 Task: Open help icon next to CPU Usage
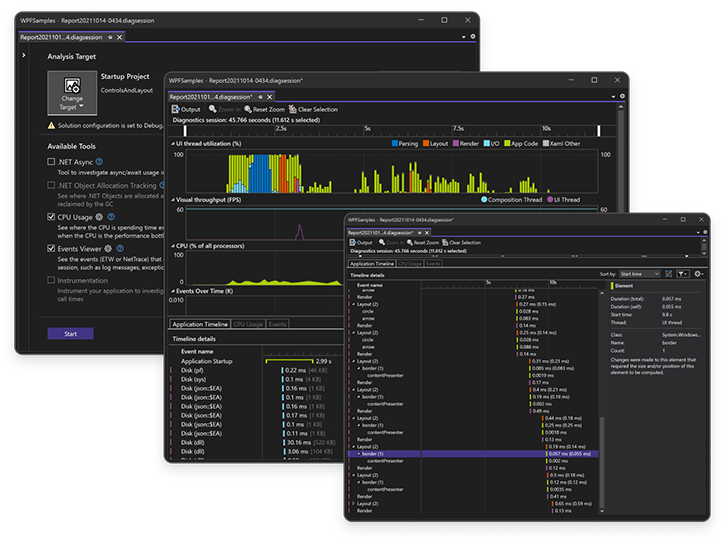[x=111, y=217]
